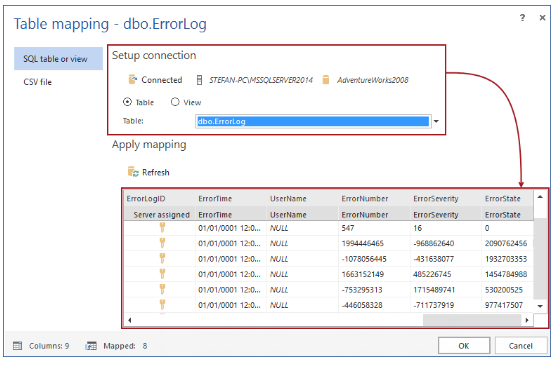
Task: Open UserName mapping cell dropdown
Action: 302,214
